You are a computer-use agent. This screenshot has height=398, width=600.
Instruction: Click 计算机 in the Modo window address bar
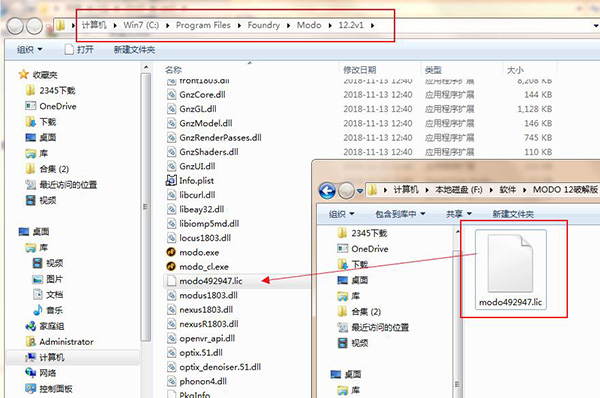pos(94,25)
